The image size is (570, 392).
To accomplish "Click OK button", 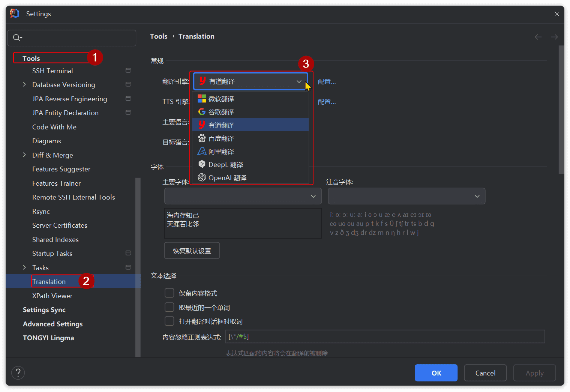I will click(436, 373).
